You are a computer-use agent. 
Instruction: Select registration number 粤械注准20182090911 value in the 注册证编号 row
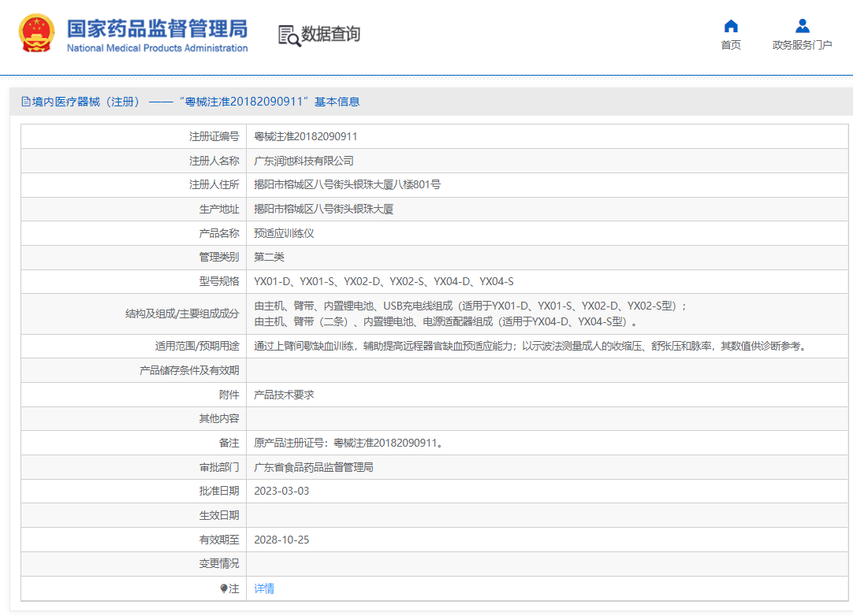(306, 136)
